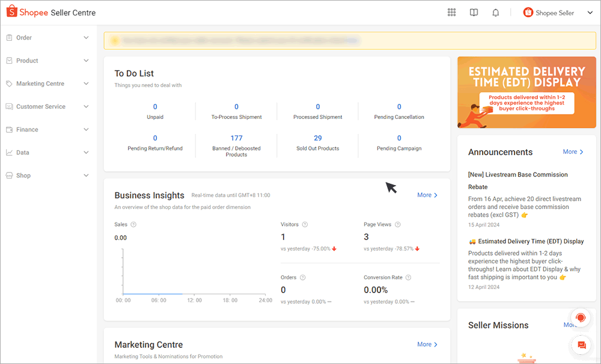The height and width of the screenshot is (364, 601).
Task: Expand the Product menu chevron
Action: tap(86, 61)
